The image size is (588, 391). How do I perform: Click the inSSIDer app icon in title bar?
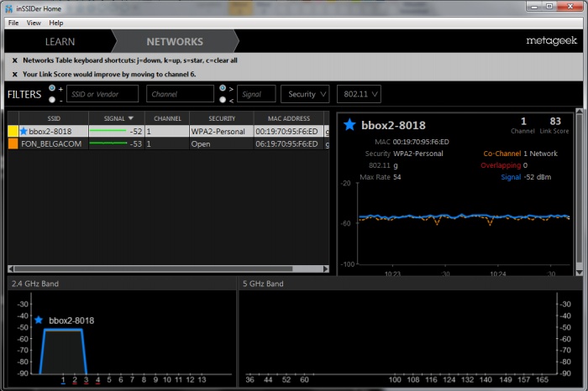pos(9,8)
